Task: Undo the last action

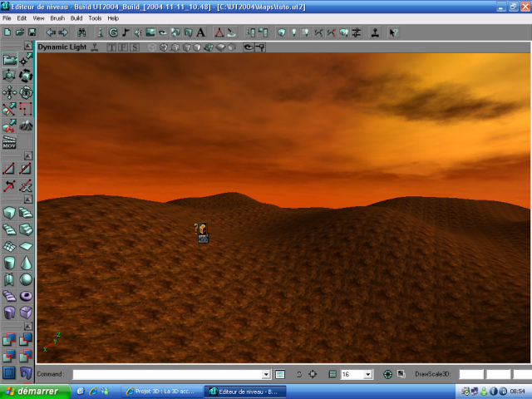Action: pos(51,32)
